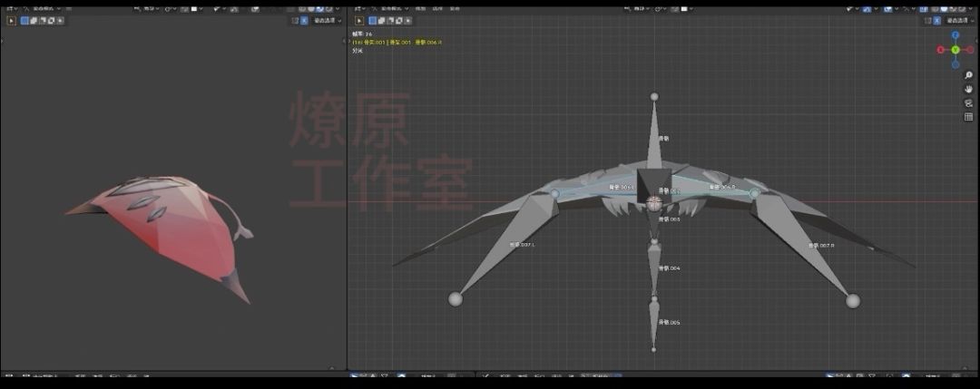The width and height of the screenshot is (980, 389).
Task: Select the Tweak tool in left viewport
Action: pyautogui.click(x=11, y=21)
